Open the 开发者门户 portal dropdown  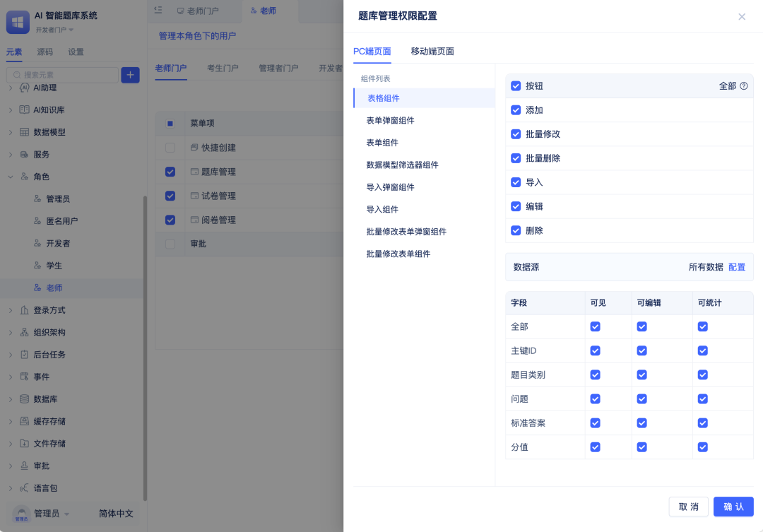pyautogui.click(x=54, y=30)
